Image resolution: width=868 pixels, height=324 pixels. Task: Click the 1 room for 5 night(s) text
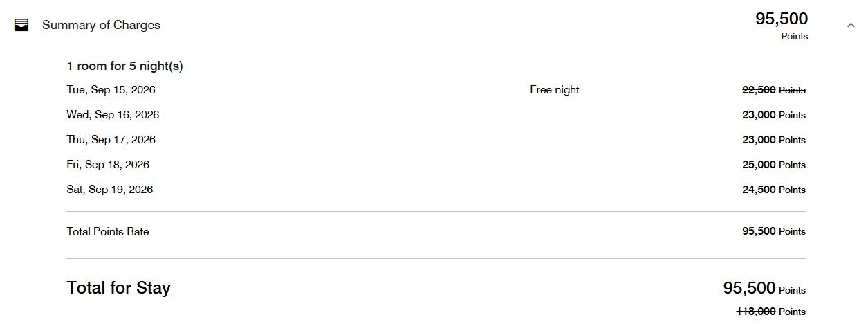125,66
